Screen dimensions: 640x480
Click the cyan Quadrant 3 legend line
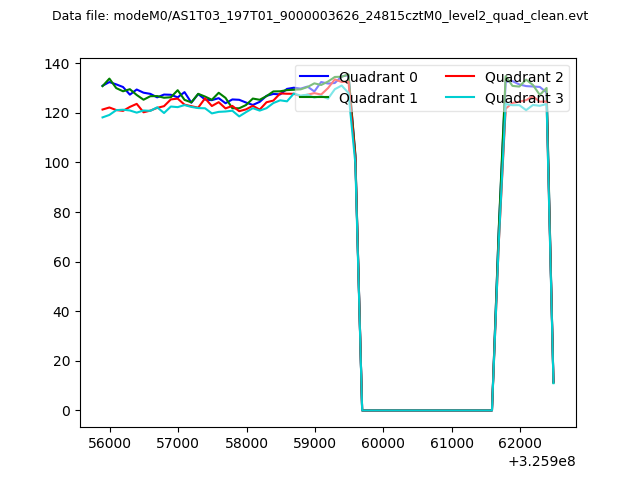[x=461, y=98]
